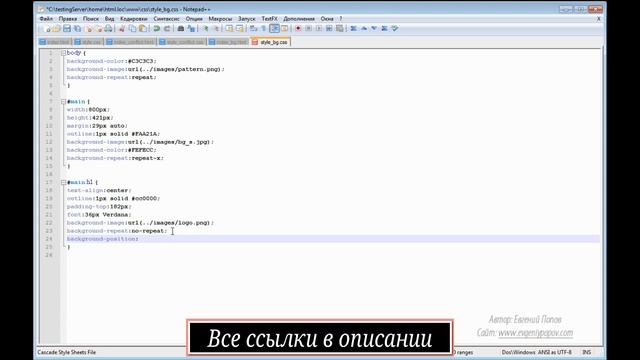This screenshot has height=360, width=640.
Task: Open the Запуск menu
Action: click(x=247, y=19)
